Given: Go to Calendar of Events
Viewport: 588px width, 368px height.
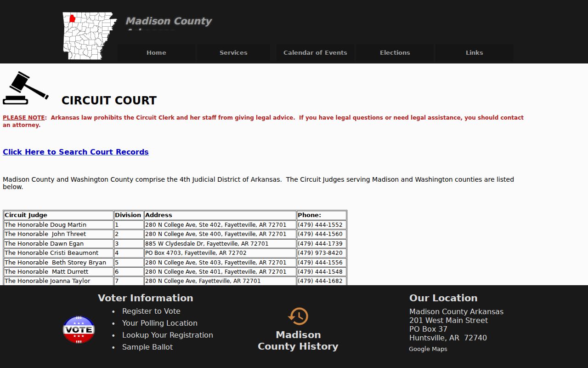Looking at the screenshot, I should click(x=315, y=52).
